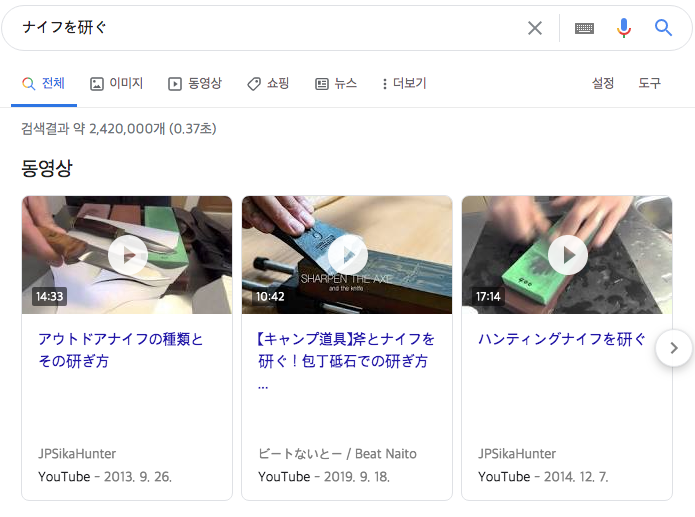Play the 10:42 Sharpen the Axe video
The width and height of the screenshot is (695, 517).
(x=347, y=255)
